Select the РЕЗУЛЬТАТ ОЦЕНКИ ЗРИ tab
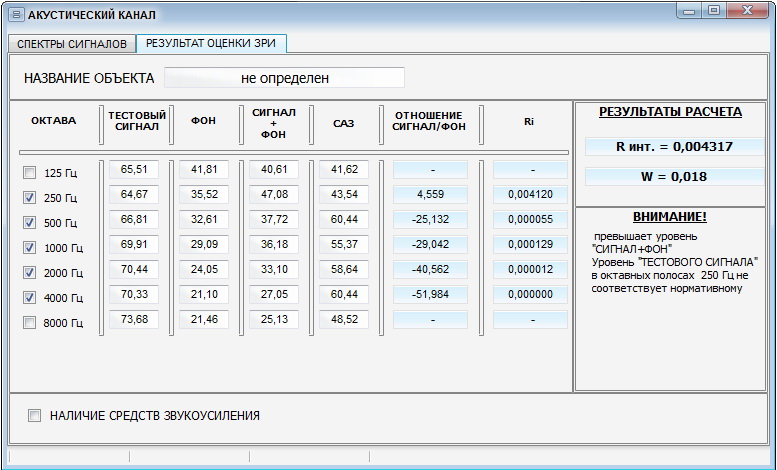The width and height of the screenshot is (777, 470). pos(212,43)
